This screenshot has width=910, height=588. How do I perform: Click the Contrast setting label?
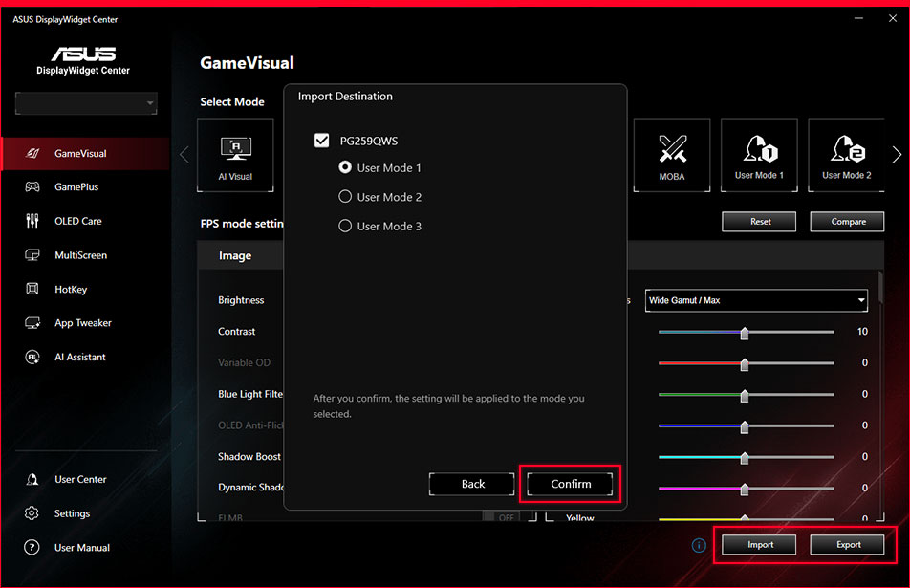tap(236, 332)
